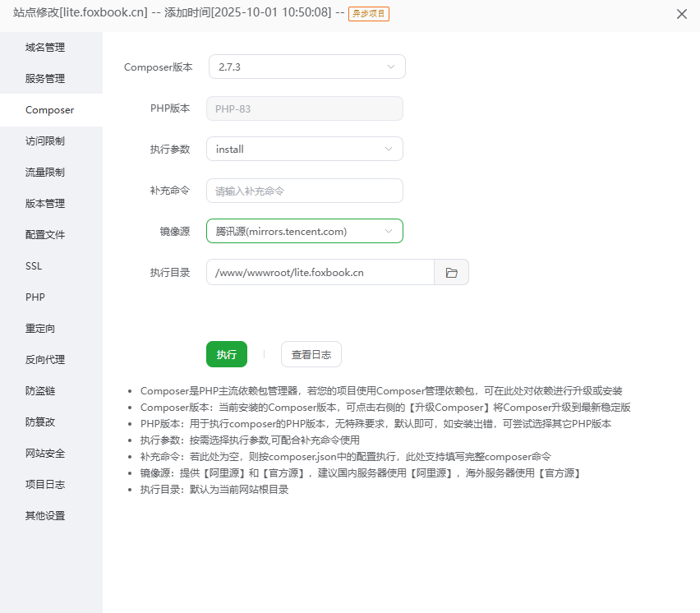This screenshot has width=700, height=613.
Task: Open the 防盗链 settings tab
Action: click(40, 391)
